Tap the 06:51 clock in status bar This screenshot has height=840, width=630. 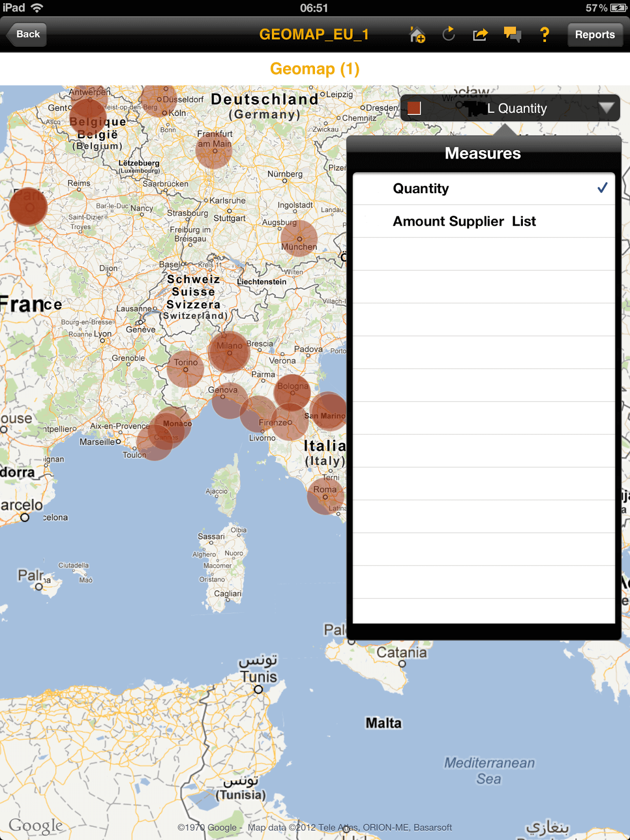click(314, 8)
